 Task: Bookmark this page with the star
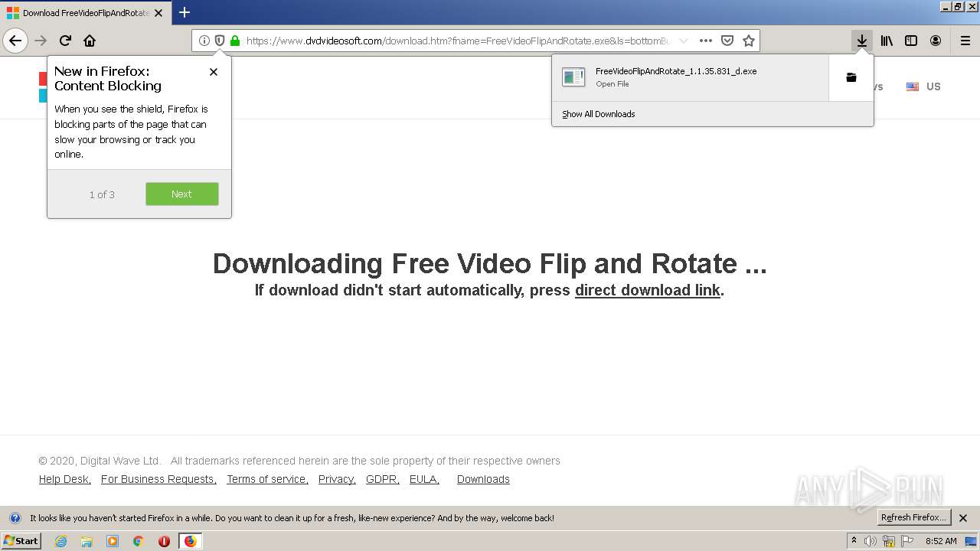[749, 41]
